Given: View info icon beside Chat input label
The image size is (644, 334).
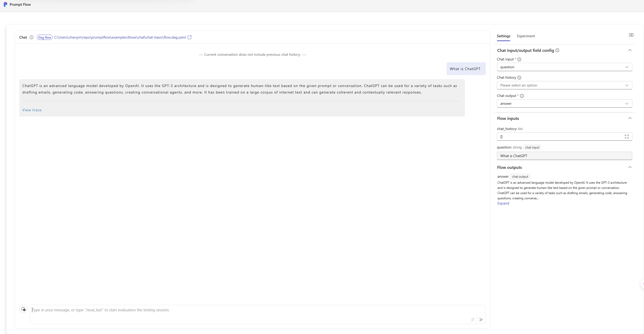Looking at the screenshot, I should pyautogui.click(x=519, y=59).
